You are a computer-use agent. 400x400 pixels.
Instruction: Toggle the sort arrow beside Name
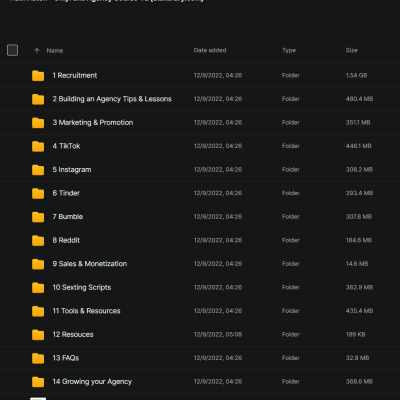[37, 50]
